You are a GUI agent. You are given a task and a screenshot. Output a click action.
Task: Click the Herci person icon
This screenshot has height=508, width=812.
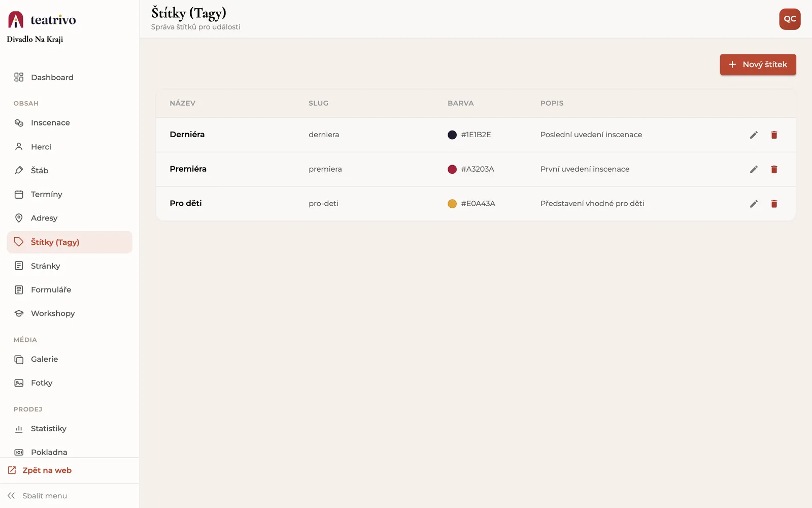tap(19, 147)
